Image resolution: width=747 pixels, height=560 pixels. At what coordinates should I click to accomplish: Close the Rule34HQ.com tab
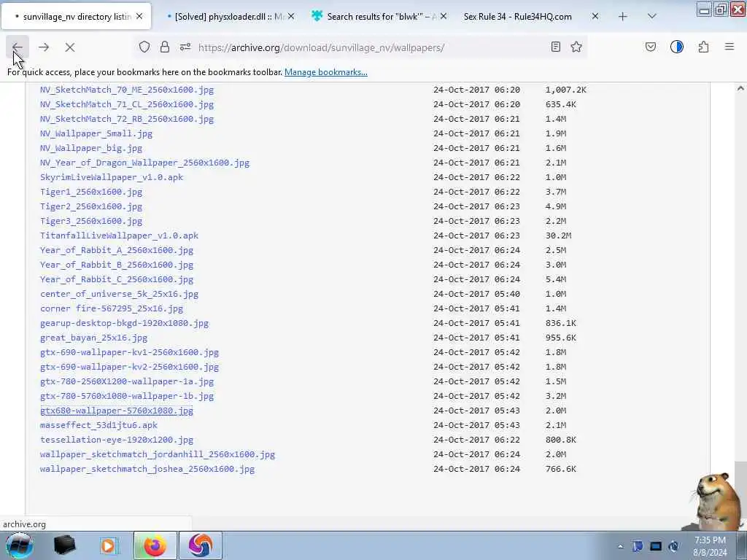[595, 16]
